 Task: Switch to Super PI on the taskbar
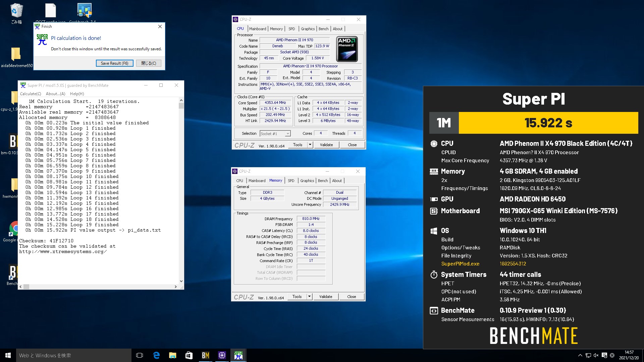pos(238,355)
